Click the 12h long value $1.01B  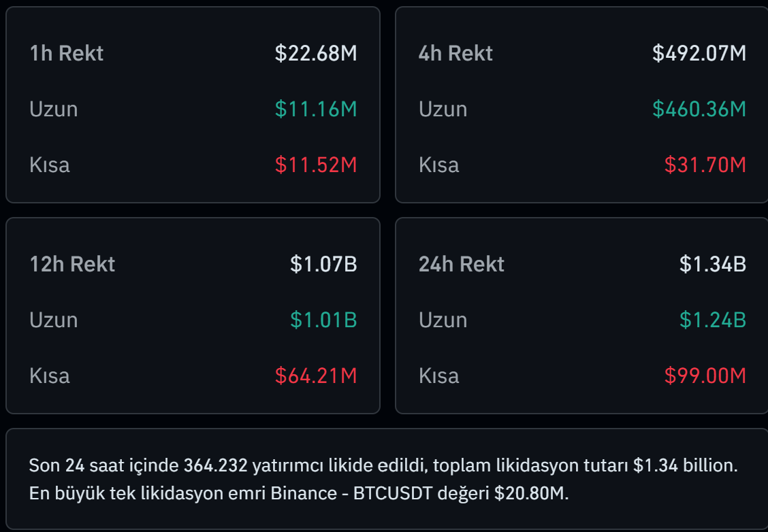323,320
